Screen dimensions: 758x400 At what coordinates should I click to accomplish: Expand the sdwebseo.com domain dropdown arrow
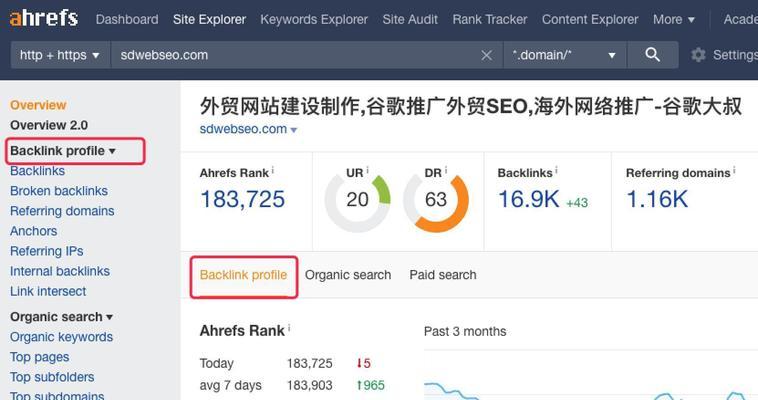coord(293,130)
